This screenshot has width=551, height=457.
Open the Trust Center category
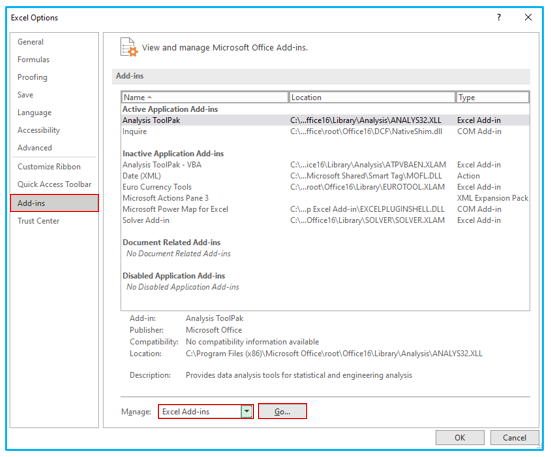click(38, 221)
